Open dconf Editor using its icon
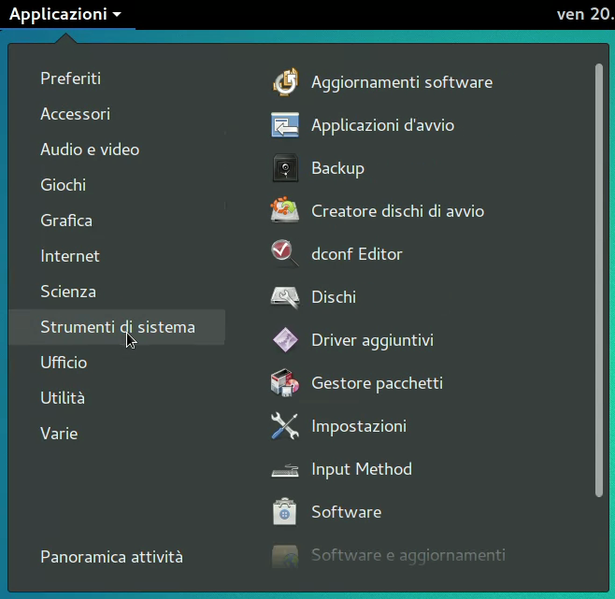Viewport: 615px width, 599px height. pyautogui.click(x=285, y=254)
